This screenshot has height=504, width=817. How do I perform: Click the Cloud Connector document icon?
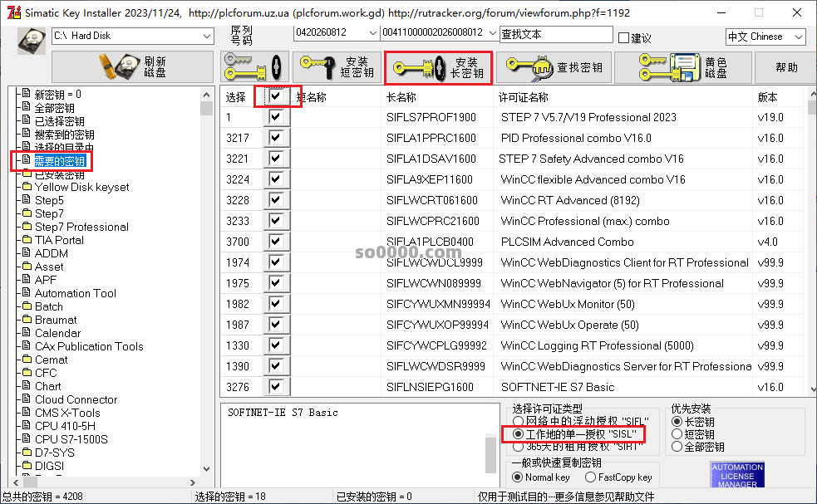pos(27,399)
